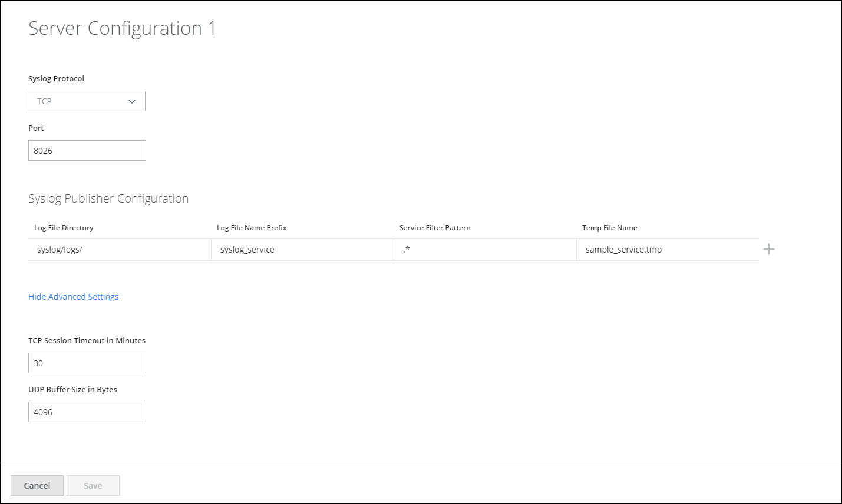Edit the sample_service.tmp temp file cell
842x504 pixels.
coord(667,250)
